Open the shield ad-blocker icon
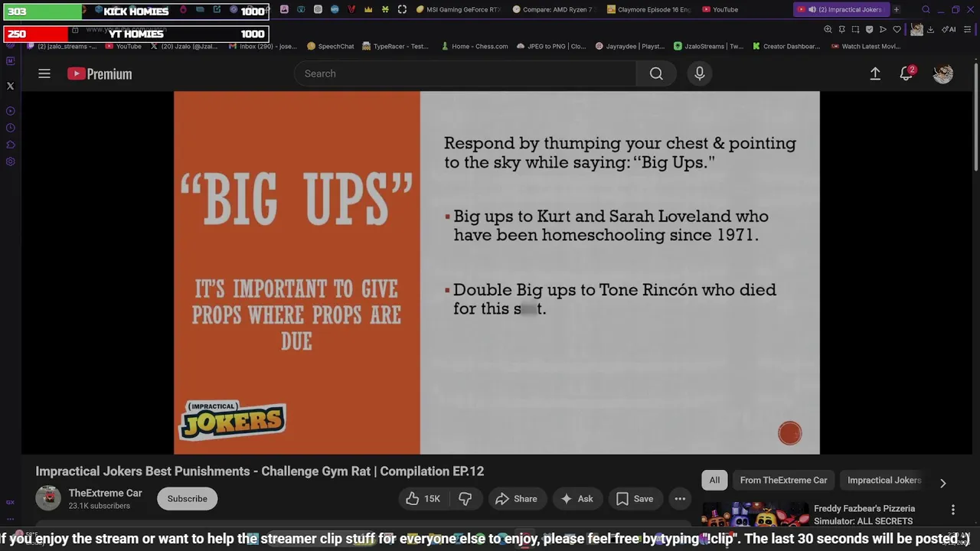The image size is (980, 551). pos(869,30)
